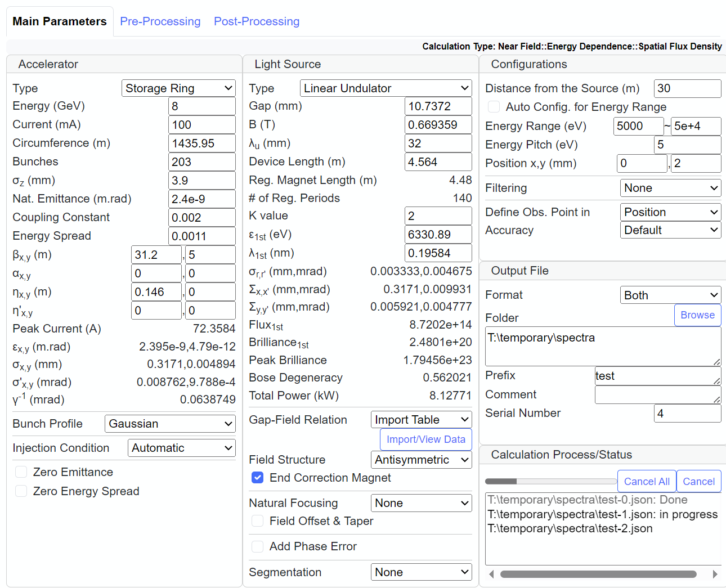
Task: Open the Bunch Profile Gaussian dropdown
Action: click(170, 424)
